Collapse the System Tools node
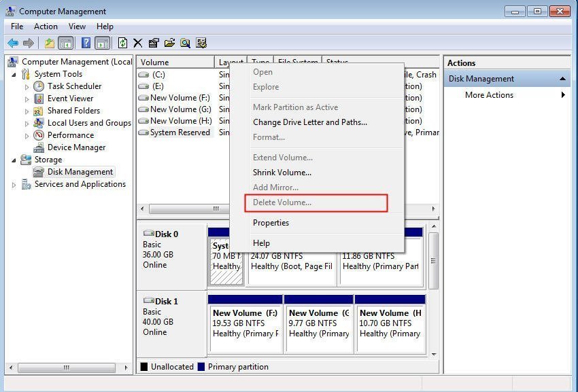The height and width of the screenshot is (392, 578). (14, 75)
